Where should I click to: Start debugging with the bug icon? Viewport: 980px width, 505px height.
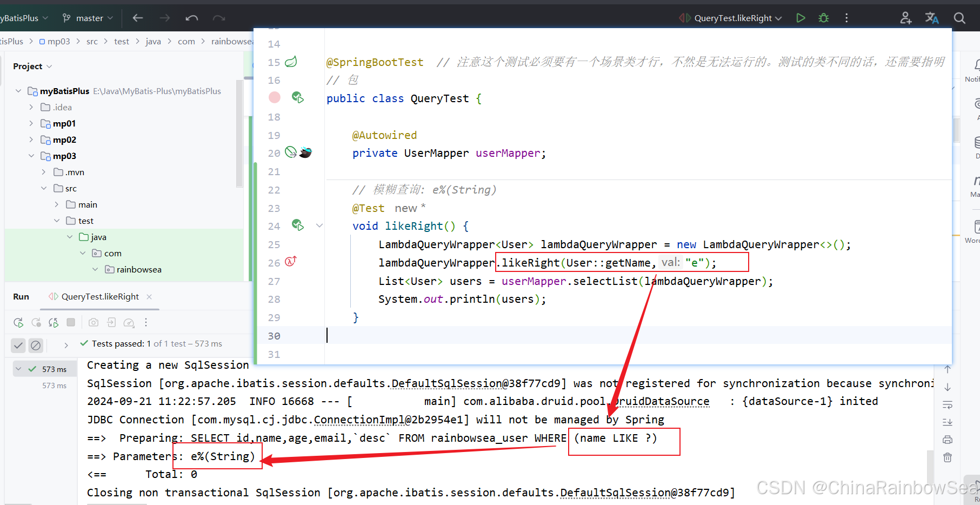tap(824, 18)
